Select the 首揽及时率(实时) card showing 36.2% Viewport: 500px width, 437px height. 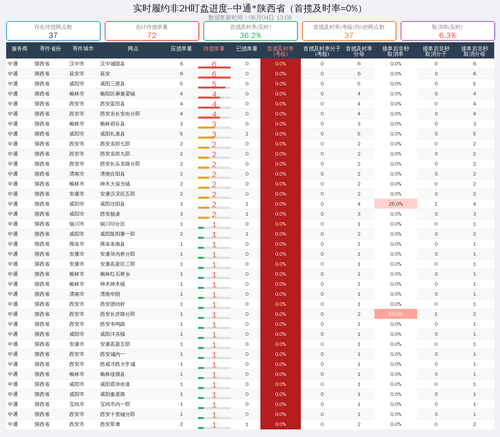[250, 31]
